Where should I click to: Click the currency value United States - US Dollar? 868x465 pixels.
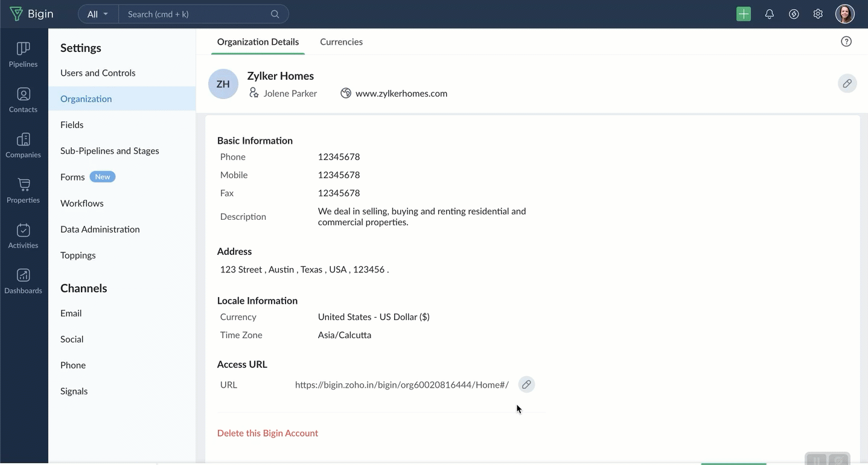374,316
